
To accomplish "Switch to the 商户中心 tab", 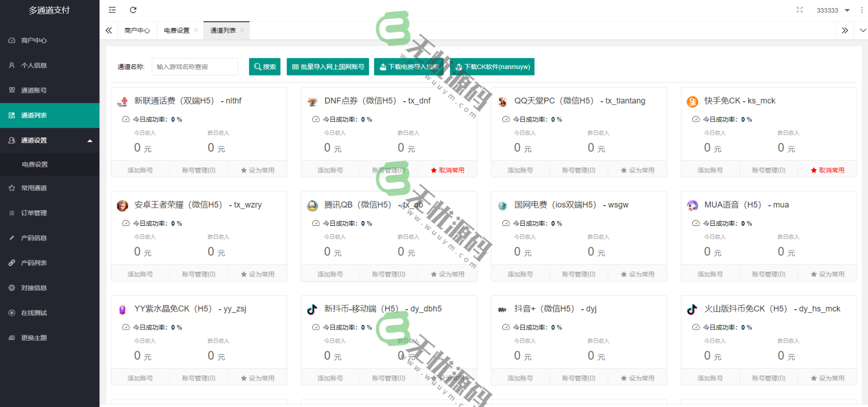I will click(137, 31).
